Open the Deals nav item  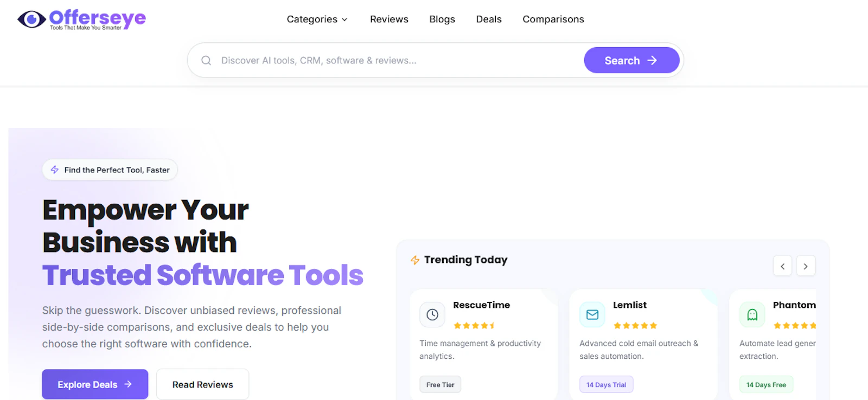[x=489, y=20]
